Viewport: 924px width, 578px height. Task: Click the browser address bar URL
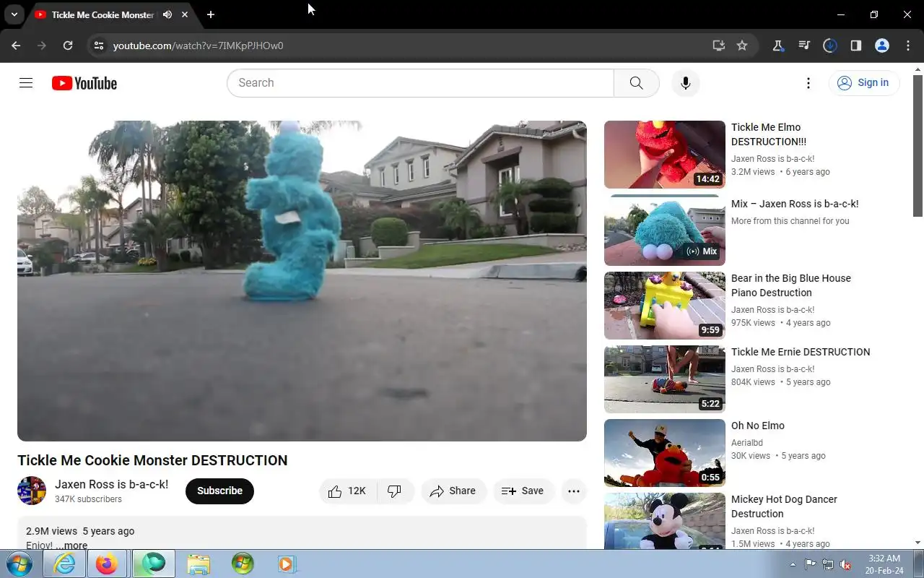(x=199, y=46)
